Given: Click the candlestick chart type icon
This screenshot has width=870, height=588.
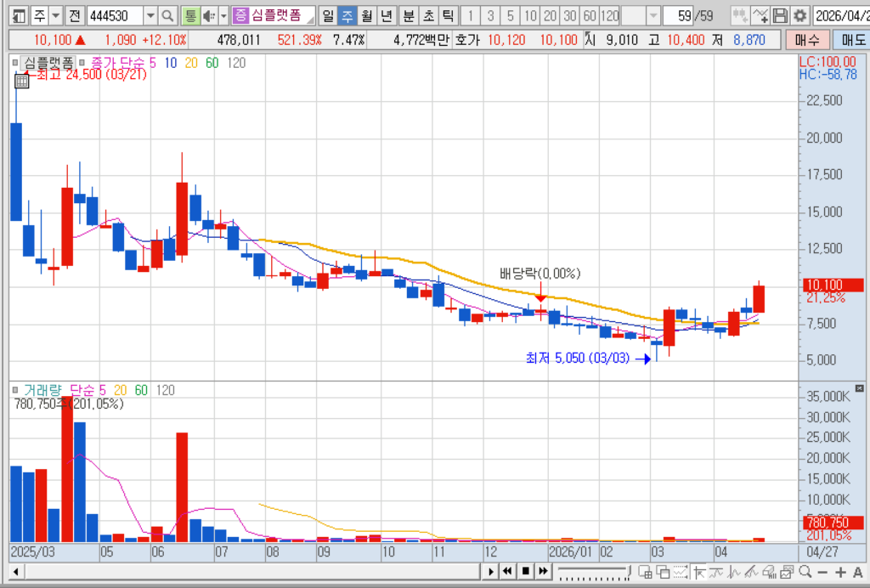Looking at the screenshot, I should point(740,15).
